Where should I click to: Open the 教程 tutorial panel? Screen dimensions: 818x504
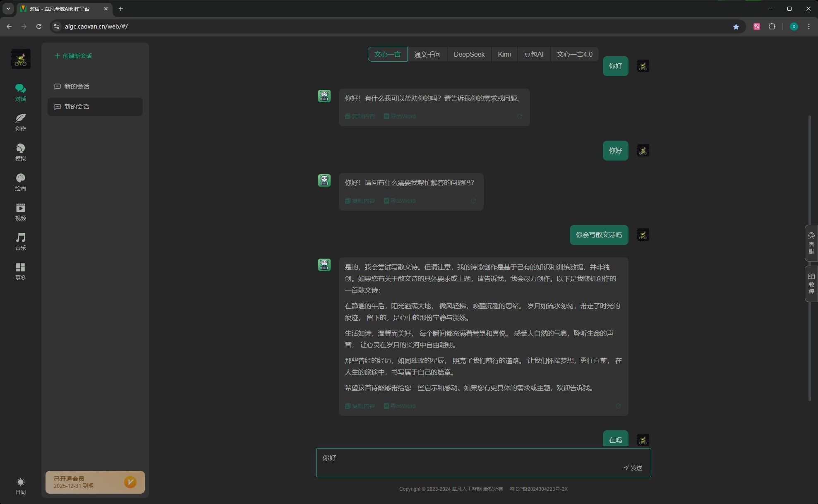(x=811, y=284)
